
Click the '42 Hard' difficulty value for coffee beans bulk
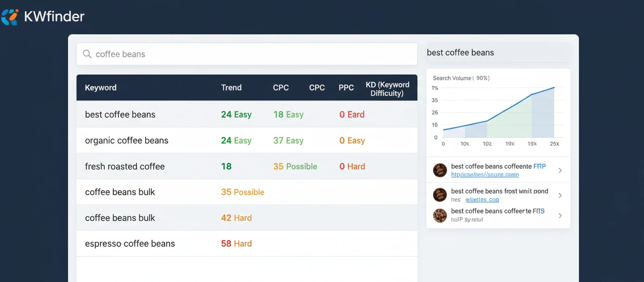[x=236, y=218]
